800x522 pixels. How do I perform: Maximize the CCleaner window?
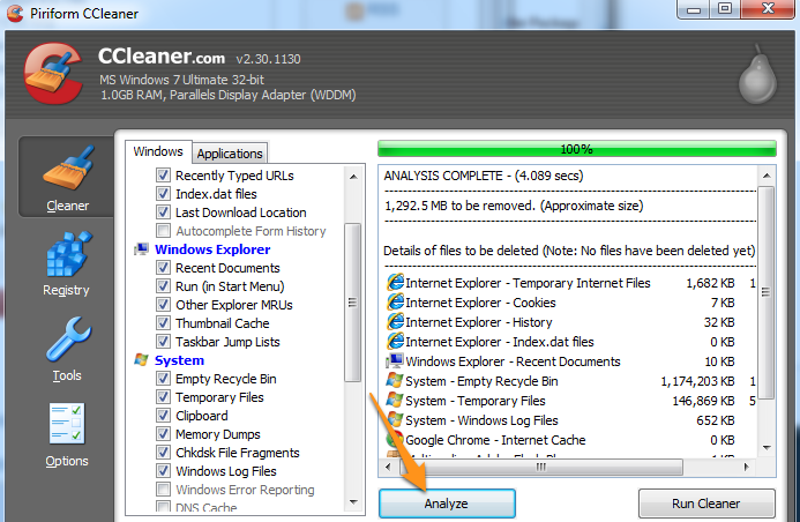coord(724,9)
